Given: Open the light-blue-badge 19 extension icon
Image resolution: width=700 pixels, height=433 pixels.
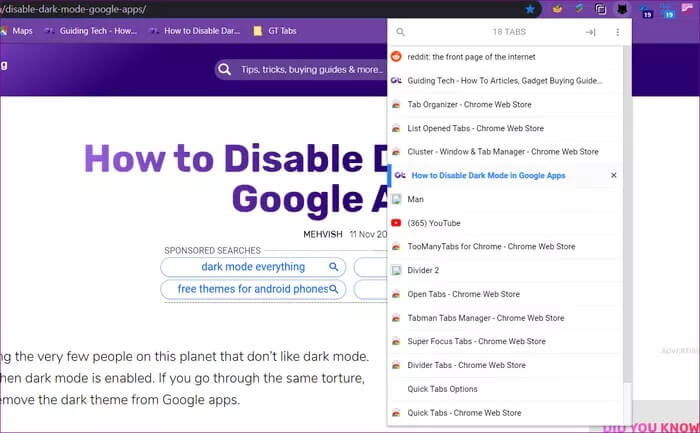Looking at the screenshot, I should click(667, 11).
